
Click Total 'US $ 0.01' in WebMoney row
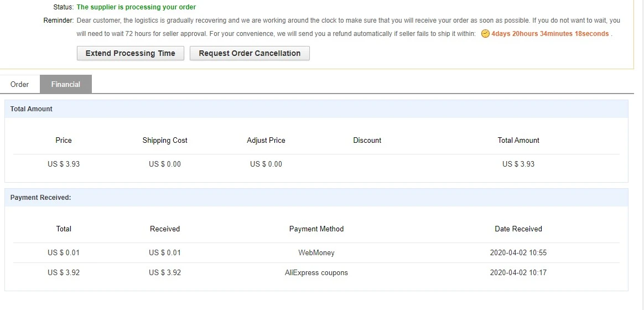[x=64, y=252]
